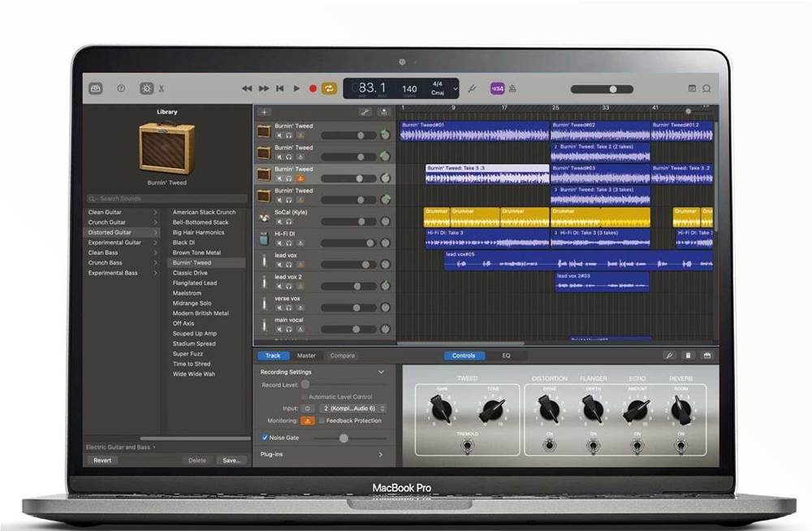Toggle the Noise Gate checkbox
The image size is (812, 531).
pyautogui.click(x=265, y=438)
